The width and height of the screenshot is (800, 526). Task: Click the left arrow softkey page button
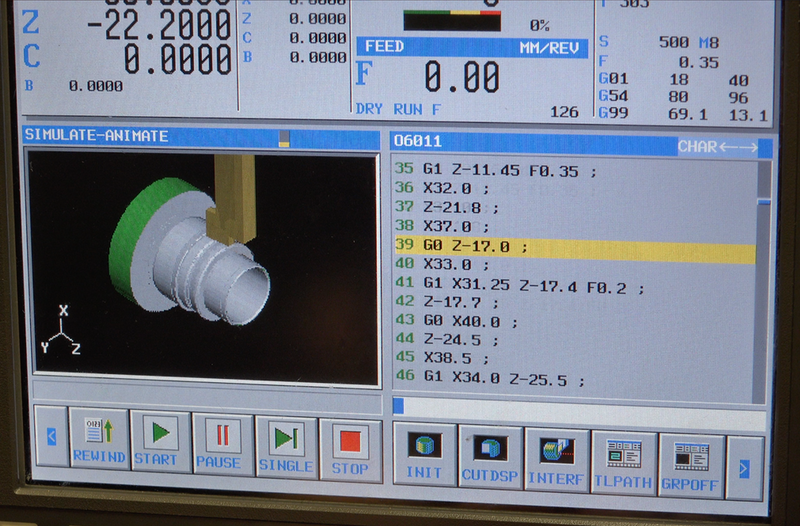(x=51, y=436)
